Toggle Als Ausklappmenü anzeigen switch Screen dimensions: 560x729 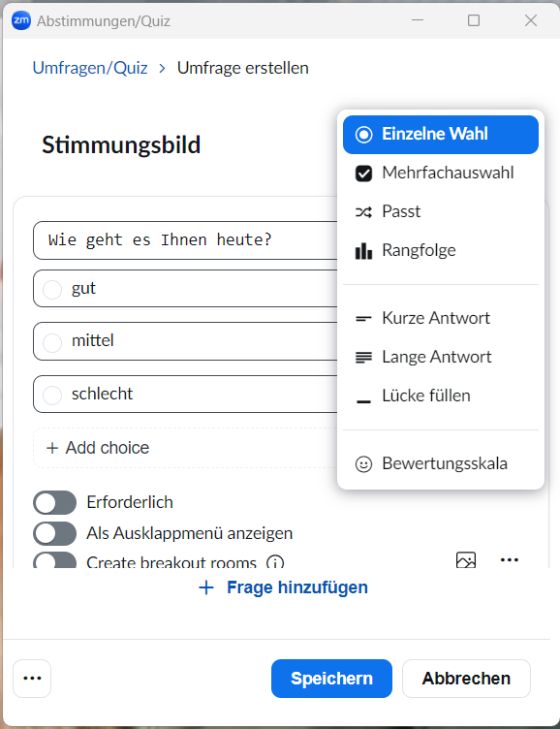tap(55, 533)
